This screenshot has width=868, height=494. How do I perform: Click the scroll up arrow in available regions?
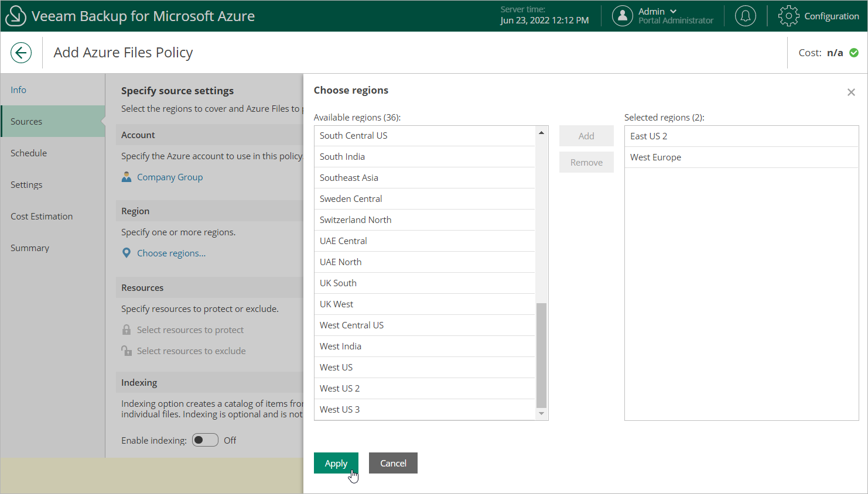click(541, 133)
